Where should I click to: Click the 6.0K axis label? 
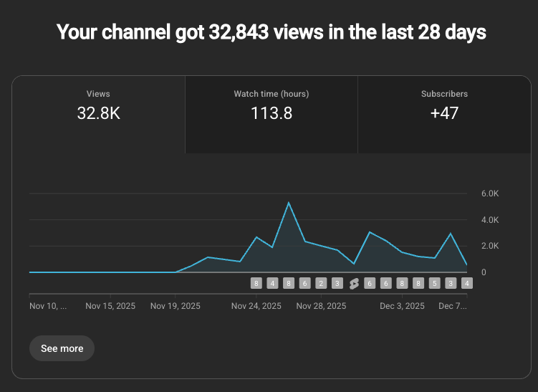point(490,193)
